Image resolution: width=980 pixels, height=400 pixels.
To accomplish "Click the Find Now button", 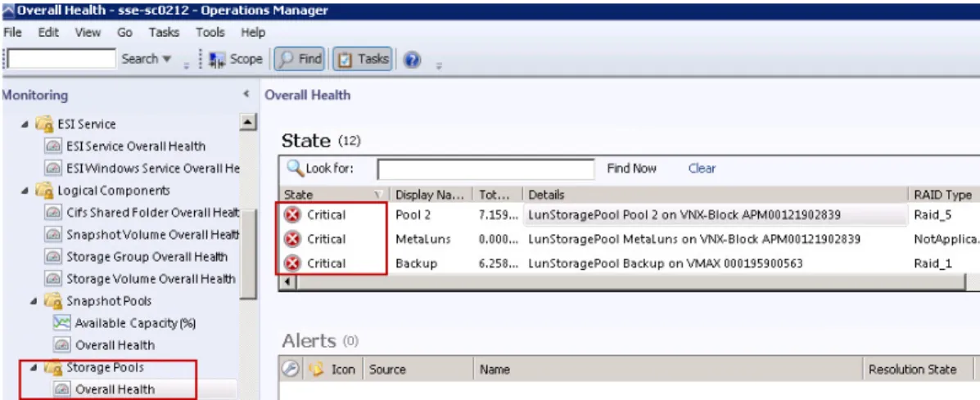I will [x=632, y=169].
